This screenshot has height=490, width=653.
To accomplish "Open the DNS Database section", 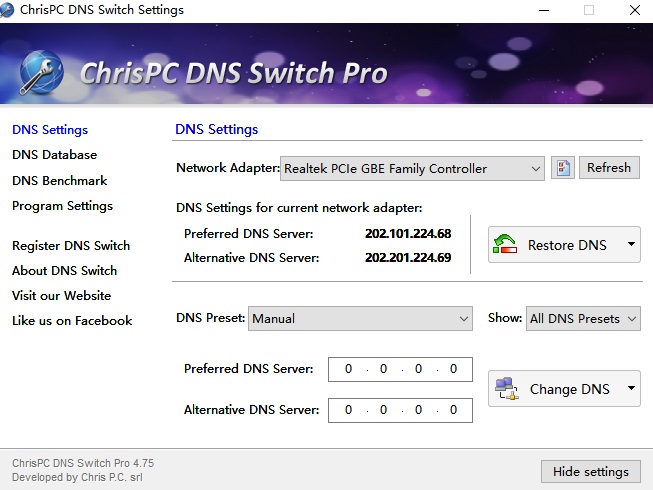I will 55,155.
